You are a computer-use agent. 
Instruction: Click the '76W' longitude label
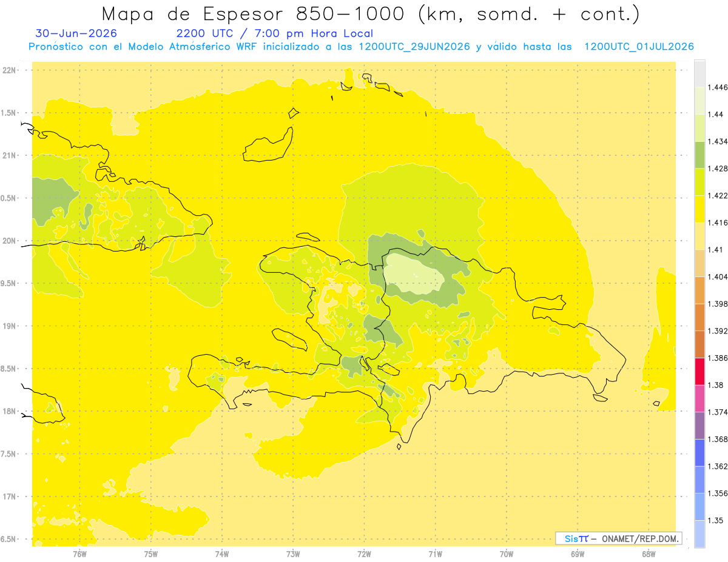pyautogui.click(x=79, y=554)
